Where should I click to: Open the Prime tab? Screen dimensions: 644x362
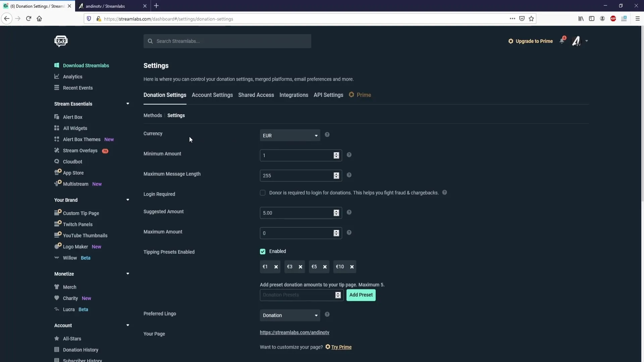click(x=360, y=95)
